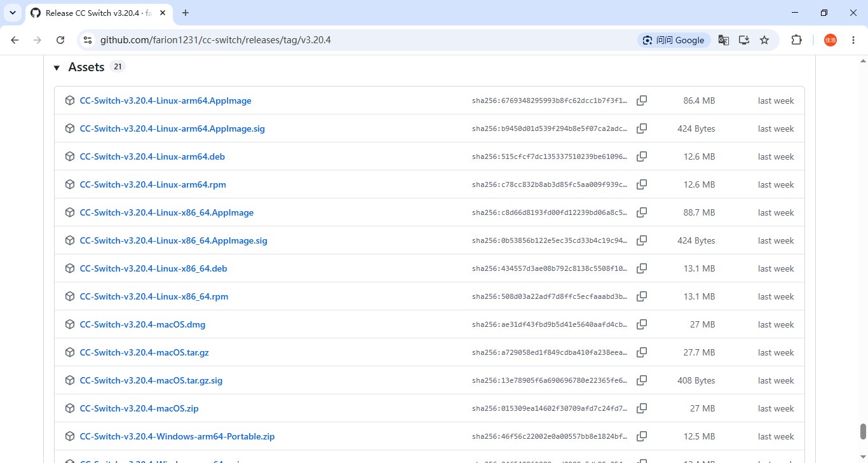Image resolution: width=868 pixels, height=463 pixels.
Task: Download CC-Switch-v3.20.4-macOS.dmg
Action: [142, 324]
